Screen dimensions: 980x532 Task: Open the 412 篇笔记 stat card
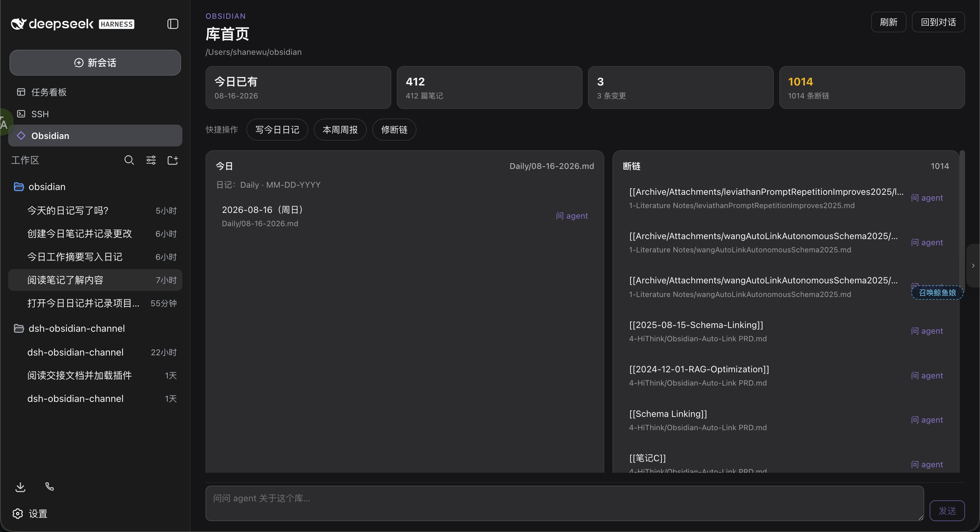click(x=489, y=88)
